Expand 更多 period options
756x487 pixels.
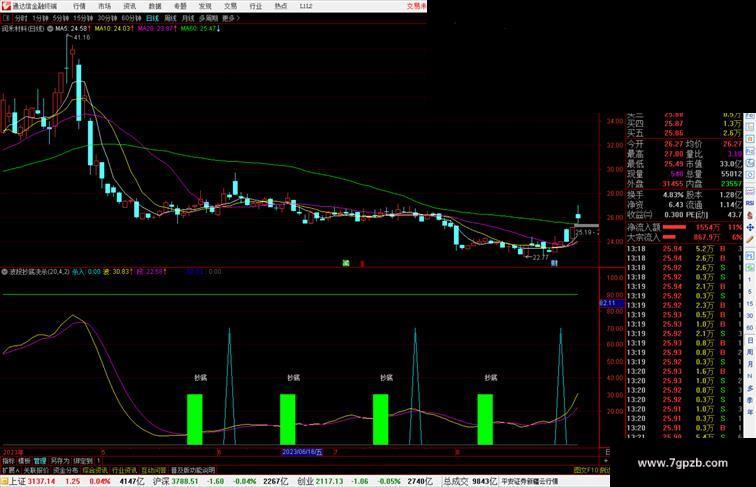point(230,18)
